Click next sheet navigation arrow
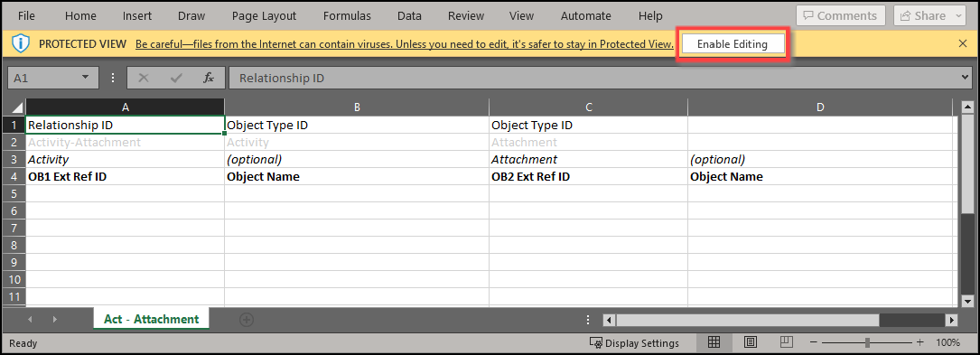The height and width of the screenshot is (355, 980). point(55,320)
